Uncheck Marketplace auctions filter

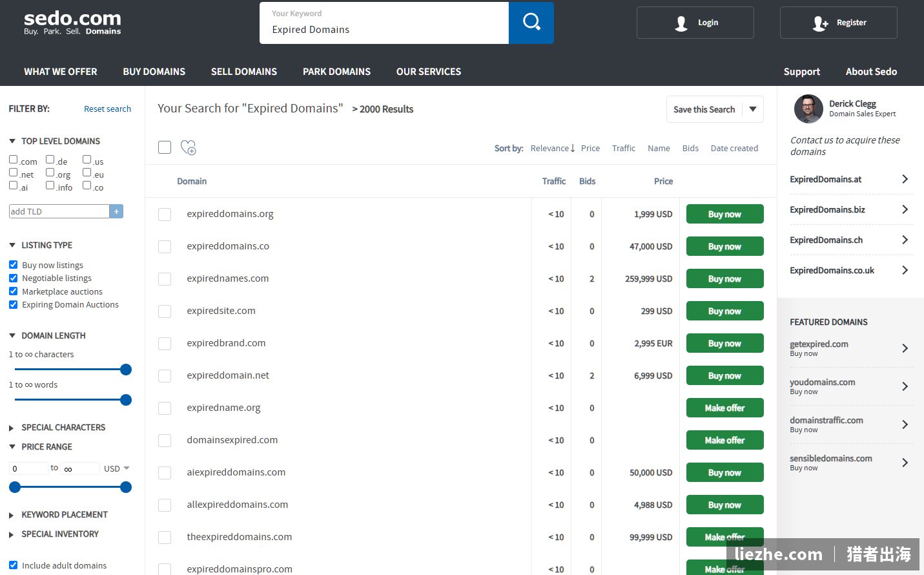click(x=13, y=291)
